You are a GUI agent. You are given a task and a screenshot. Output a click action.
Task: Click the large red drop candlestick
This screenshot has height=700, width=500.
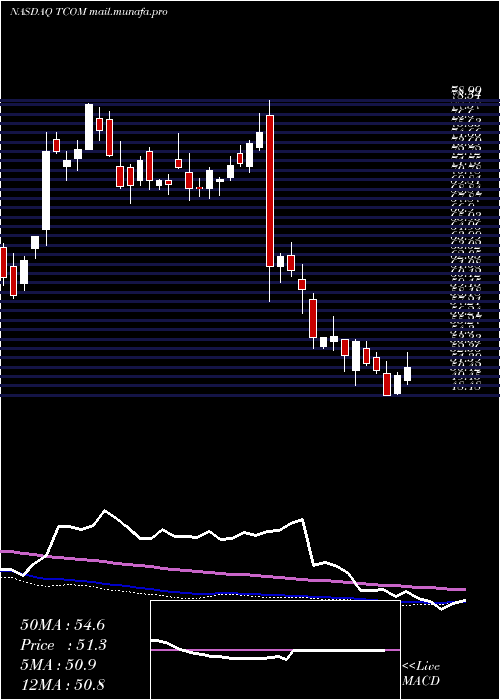click(x=270, y=191)
